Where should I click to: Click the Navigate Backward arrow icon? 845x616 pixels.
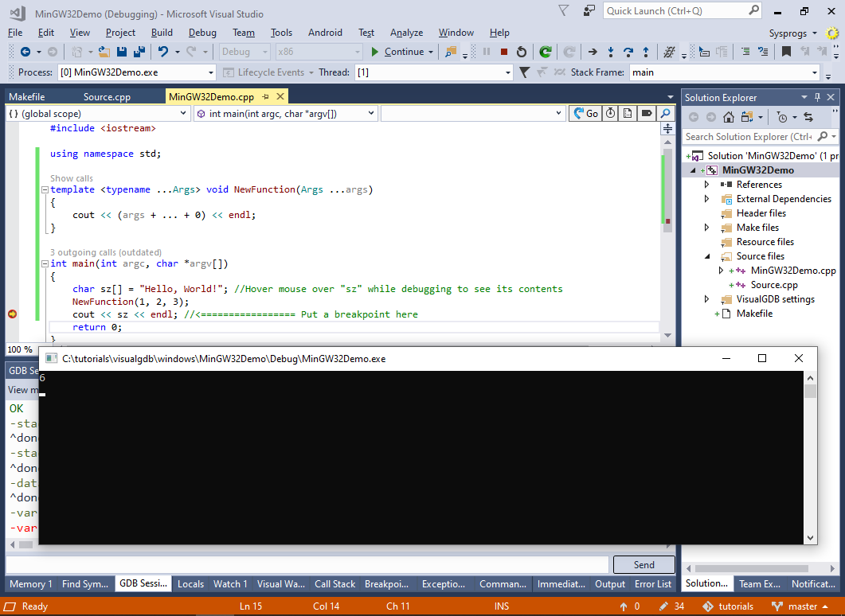tap(25, 52)
